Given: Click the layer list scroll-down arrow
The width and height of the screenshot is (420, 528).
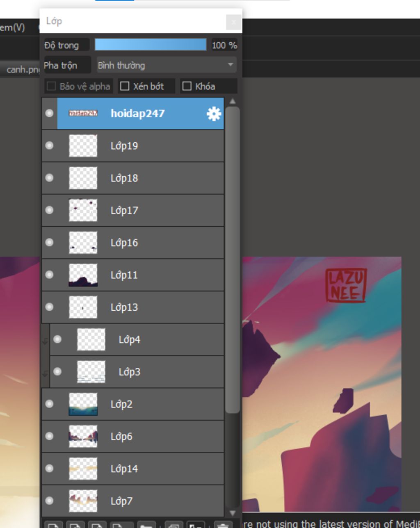Looking at the screenshot, I should [233, 513].
